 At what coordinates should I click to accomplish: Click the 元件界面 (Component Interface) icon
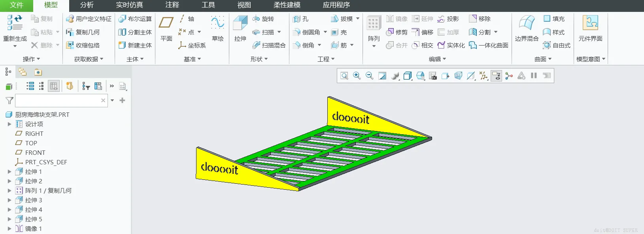[x=590, y=23]
